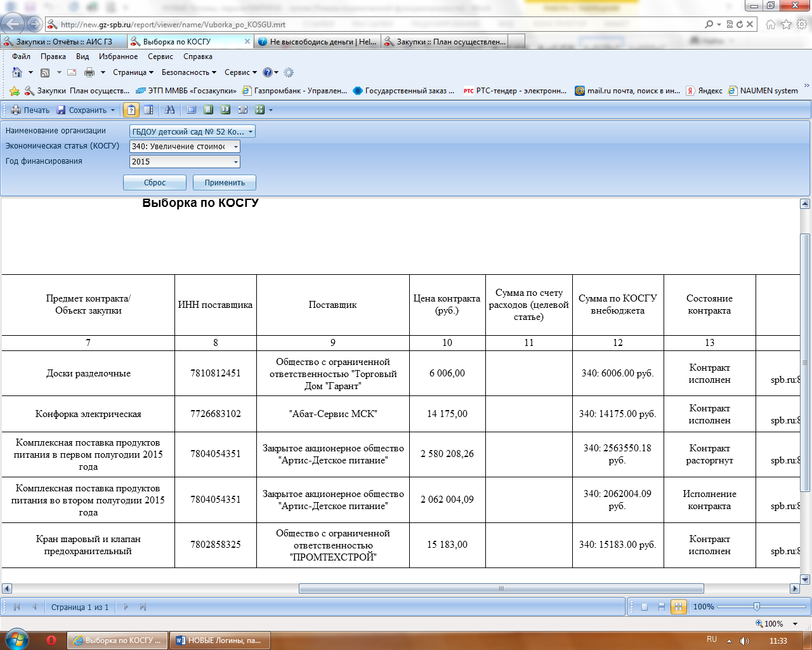Click the report zoom slider handle
This screenshot has height=650, width=812.
coord(756,607)
